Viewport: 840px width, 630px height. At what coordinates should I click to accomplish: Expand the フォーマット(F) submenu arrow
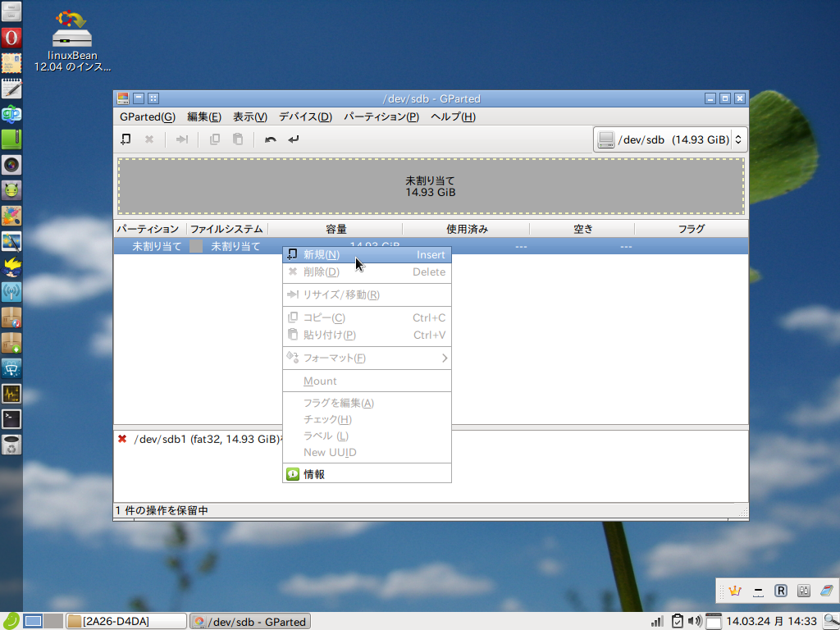pyautogui.click(x=445, y=358)
